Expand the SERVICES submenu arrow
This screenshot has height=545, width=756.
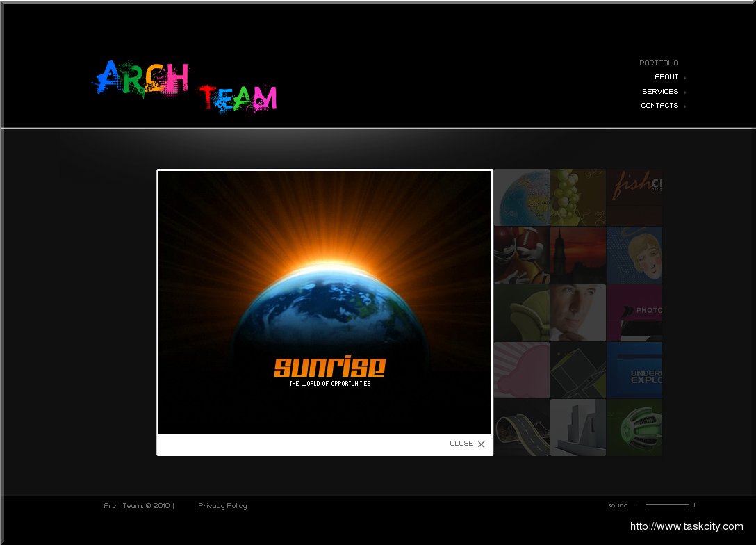click(684, 91)
